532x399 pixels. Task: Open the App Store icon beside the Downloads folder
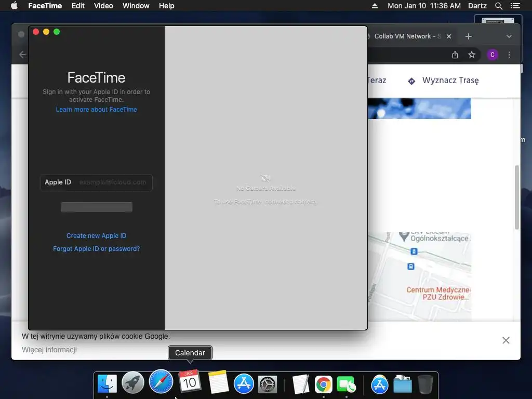coord(380,384)
